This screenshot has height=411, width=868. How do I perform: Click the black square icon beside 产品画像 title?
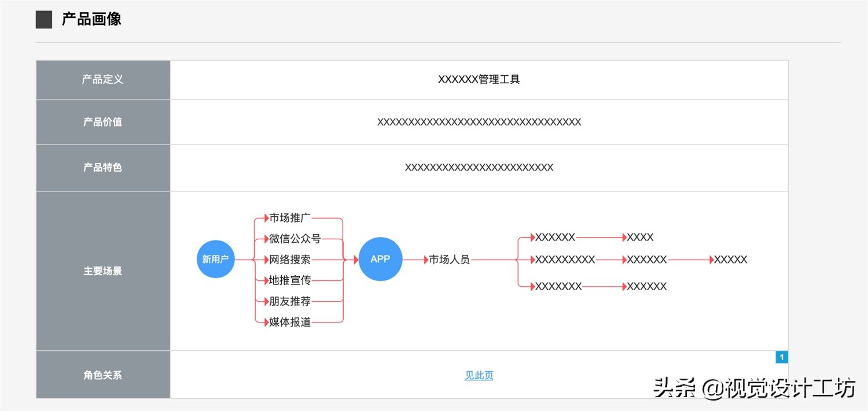point(43,19)
